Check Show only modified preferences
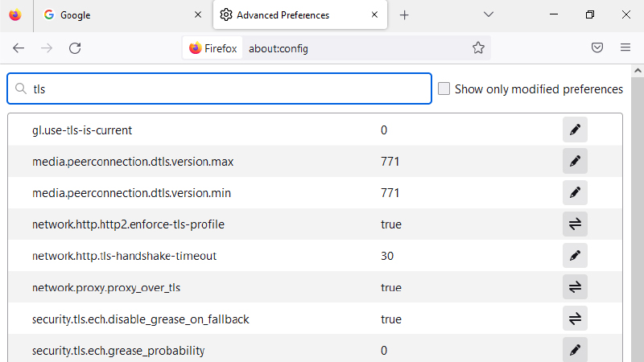Image resolution: width=644 pixels, height=362 pixels. (444, 88)
